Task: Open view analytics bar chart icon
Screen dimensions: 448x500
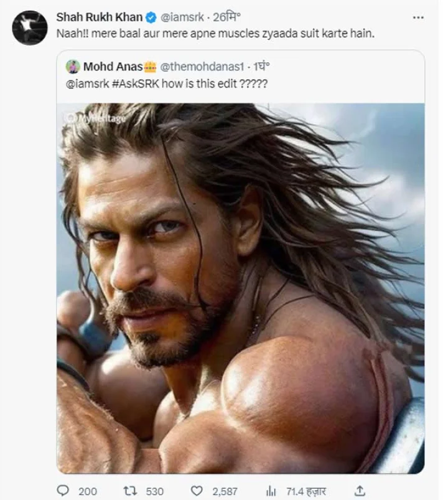Action: pyautogui.click(x=271, y=491)
